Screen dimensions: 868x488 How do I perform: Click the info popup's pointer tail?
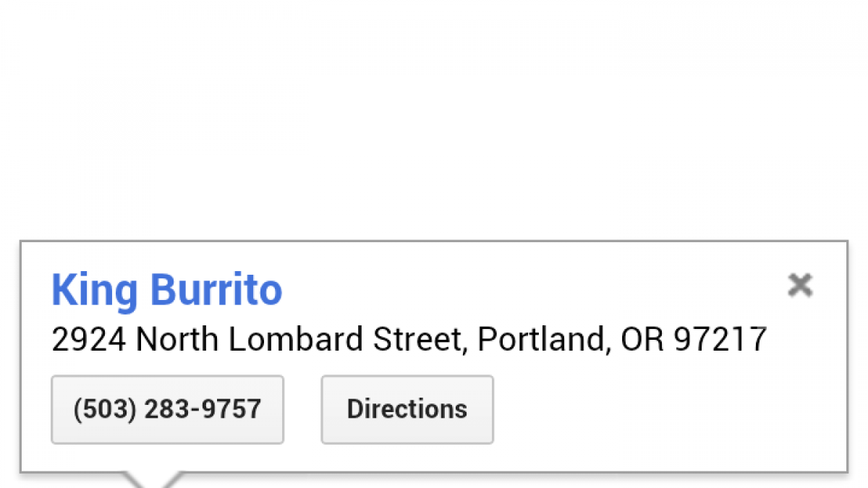(151, 479)
